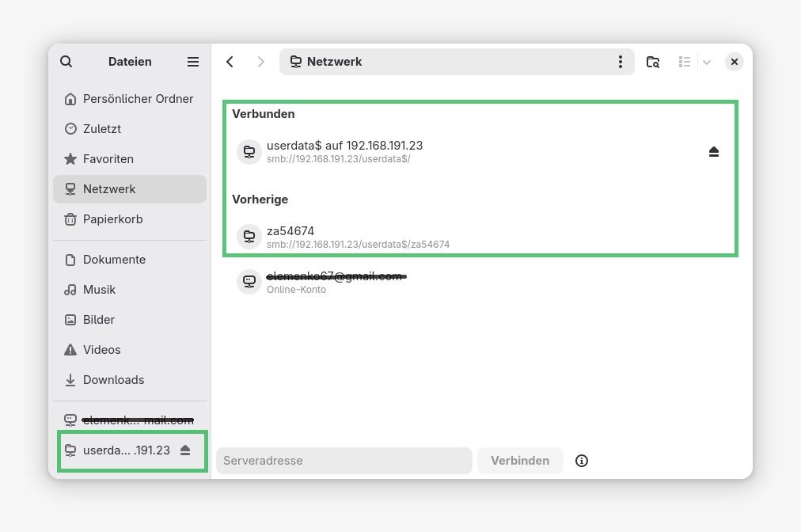Open the three-dot path bar menu
Image resolution: width=801 pixels, height=532 pixels.
(x=621, y=62)
